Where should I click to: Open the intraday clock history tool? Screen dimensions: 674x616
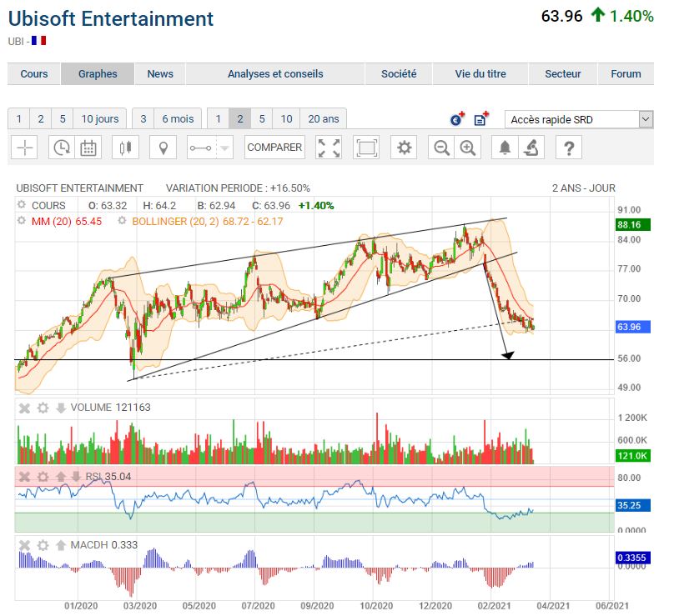click(x=62, y=148)
